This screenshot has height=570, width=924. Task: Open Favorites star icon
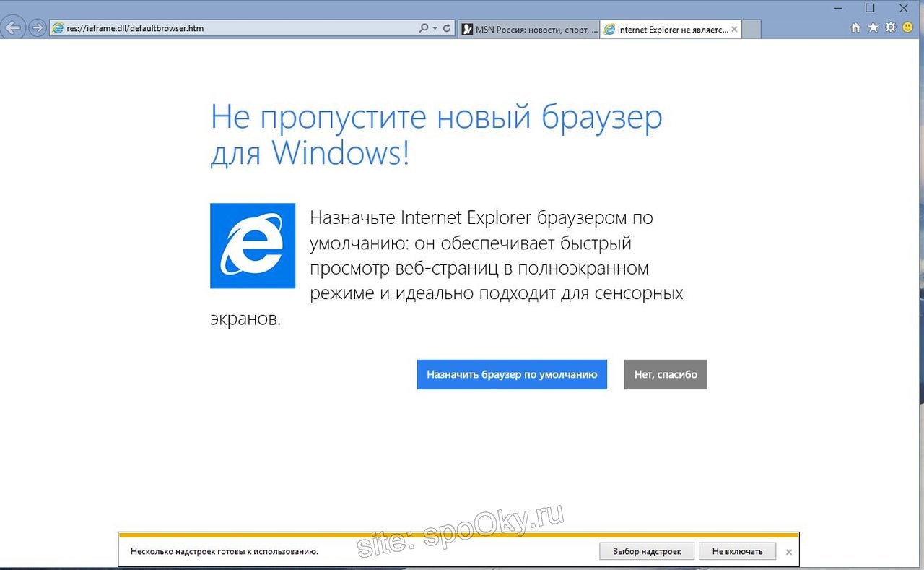[873, 27]
